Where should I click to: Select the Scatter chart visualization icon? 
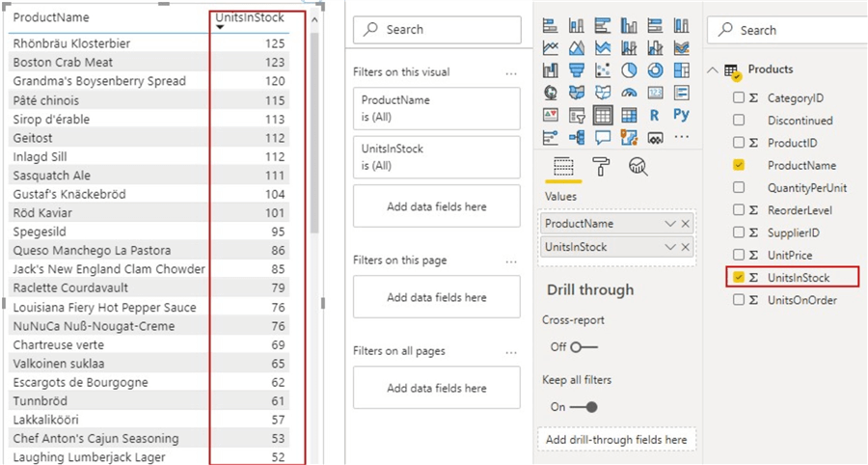click(x=603, y=70)
